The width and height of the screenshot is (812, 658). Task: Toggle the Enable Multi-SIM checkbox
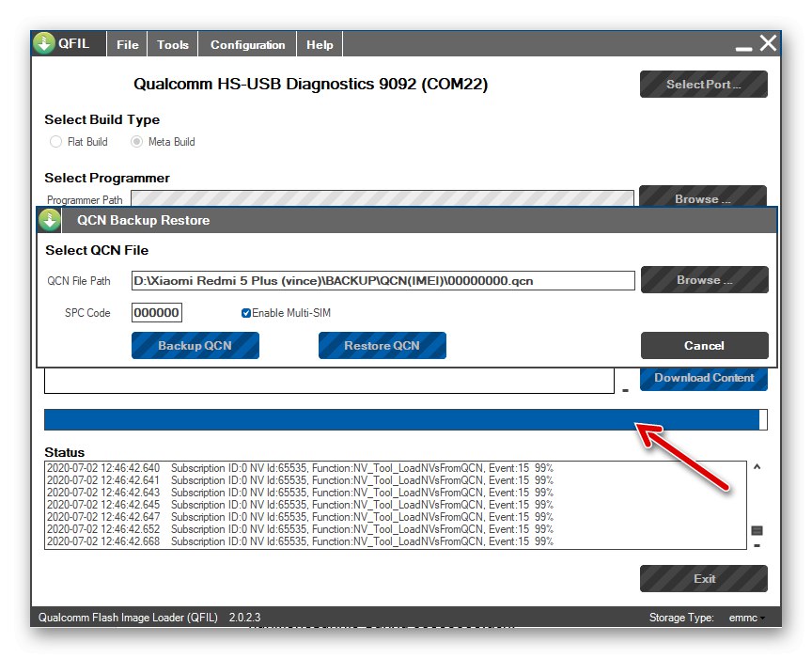pos(246,313)
